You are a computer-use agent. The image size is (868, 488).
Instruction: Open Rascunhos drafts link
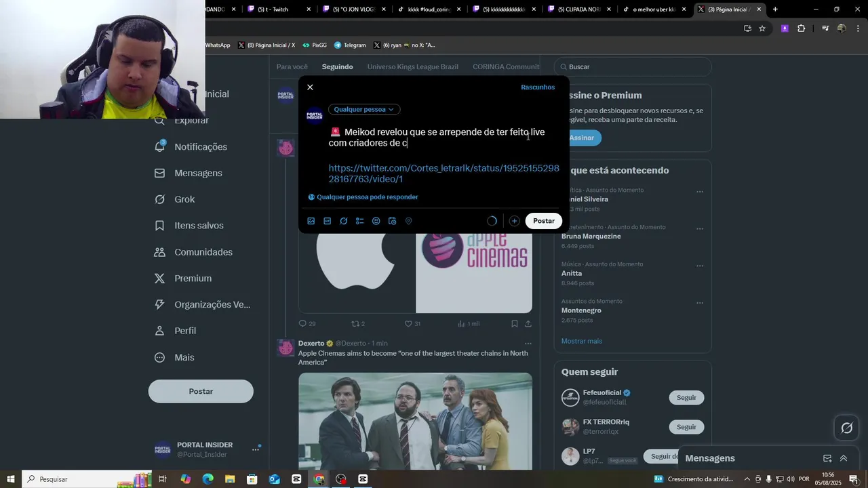click(x=538, y=87)
